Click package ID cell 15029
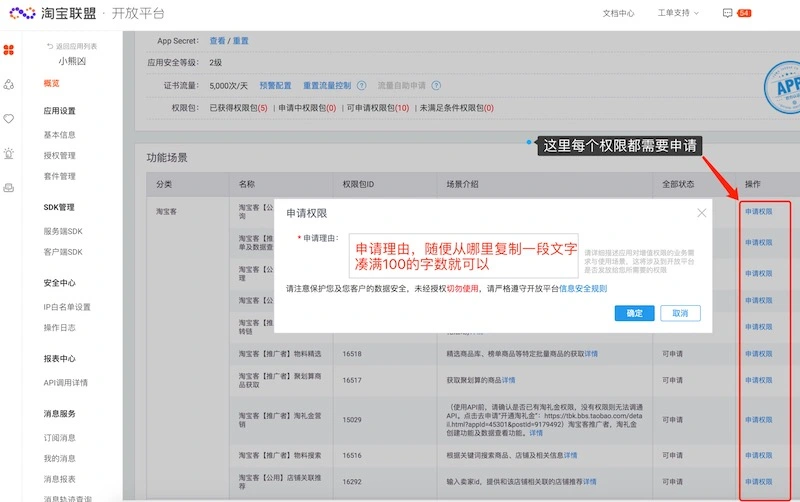Viewport: 800px width, 502px height. (x=352, y=419)
